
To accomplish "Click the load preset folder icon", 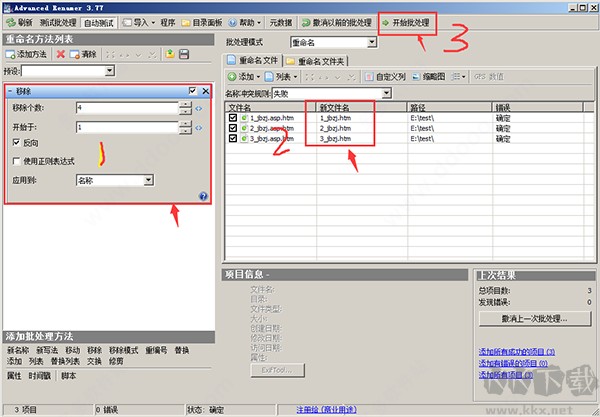I will coord(170,54).
